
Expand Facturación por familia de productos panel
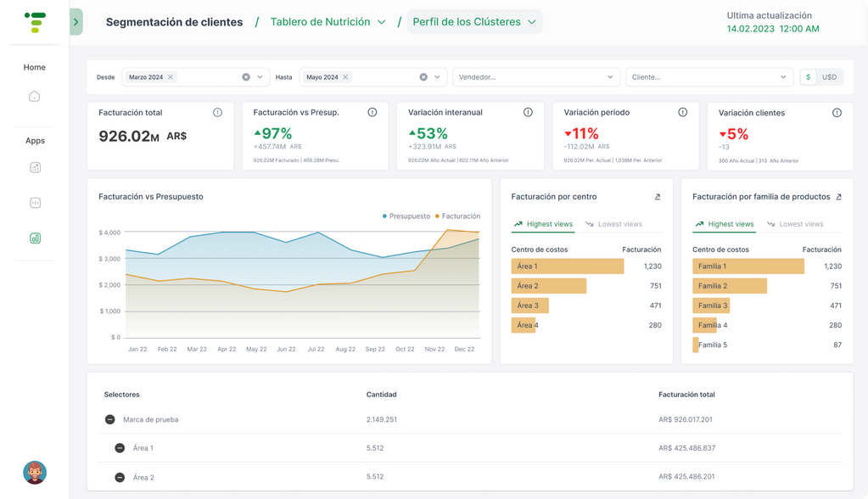838,197
